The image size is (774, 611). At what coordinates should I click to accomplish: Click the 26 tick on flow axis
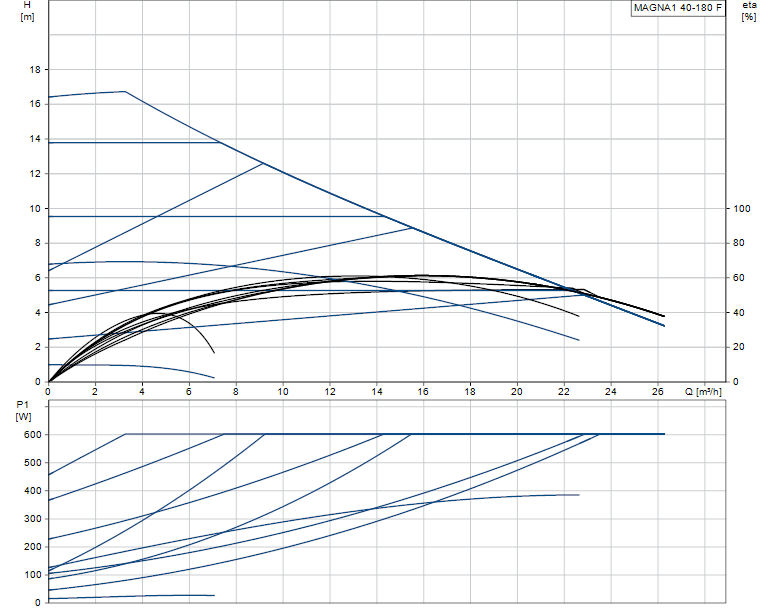(656, 392)
